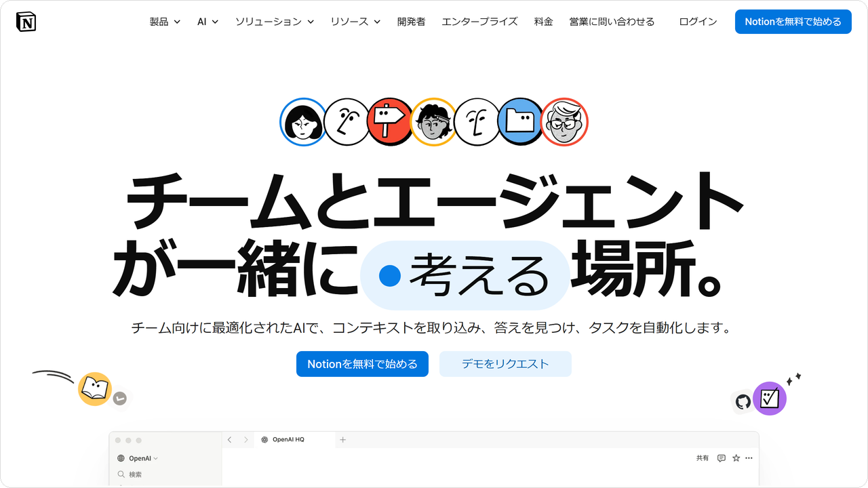Open the AI dropdown in the navigation
This screenshot has width=868, height=488.
(208, 22)
